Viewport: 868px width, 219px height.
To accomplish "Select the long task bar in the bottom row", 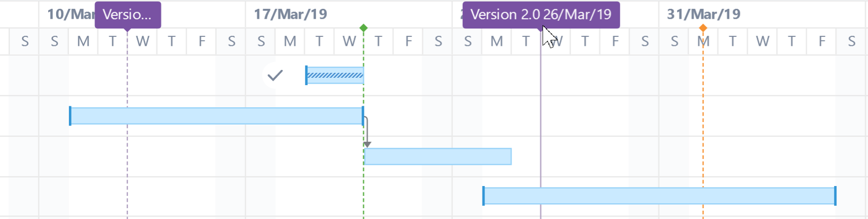I will click(660, 196).
